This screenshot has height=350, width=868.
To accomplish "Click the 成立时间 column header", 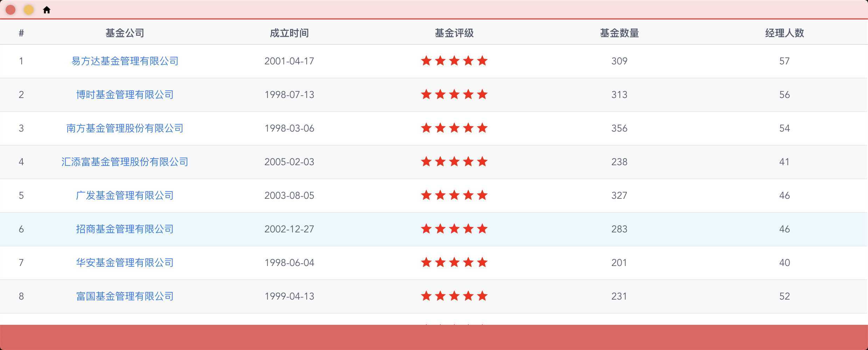I will coord(289,33).
